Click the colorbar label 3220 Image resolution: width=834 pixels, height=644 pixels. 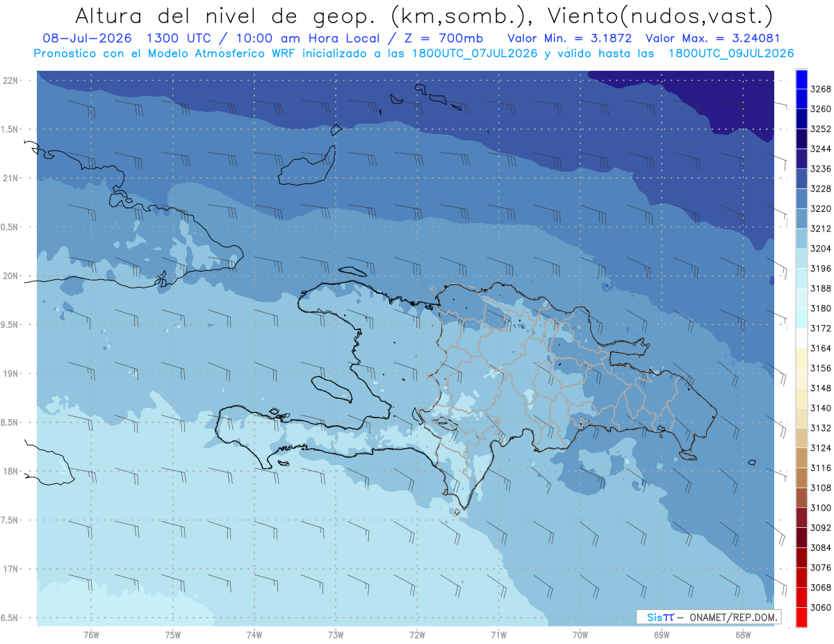point(821,208)
